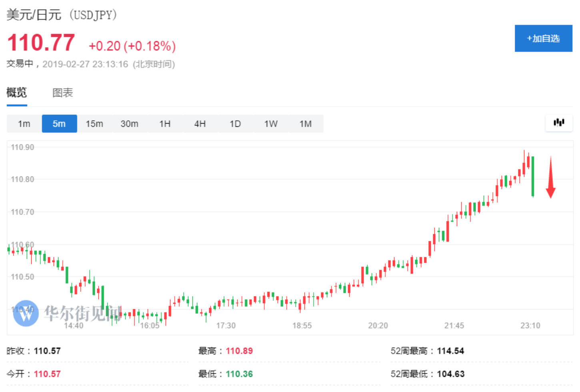
Task: Select the 1D interval
Action: pyautogui.click(x=235, y=124)
